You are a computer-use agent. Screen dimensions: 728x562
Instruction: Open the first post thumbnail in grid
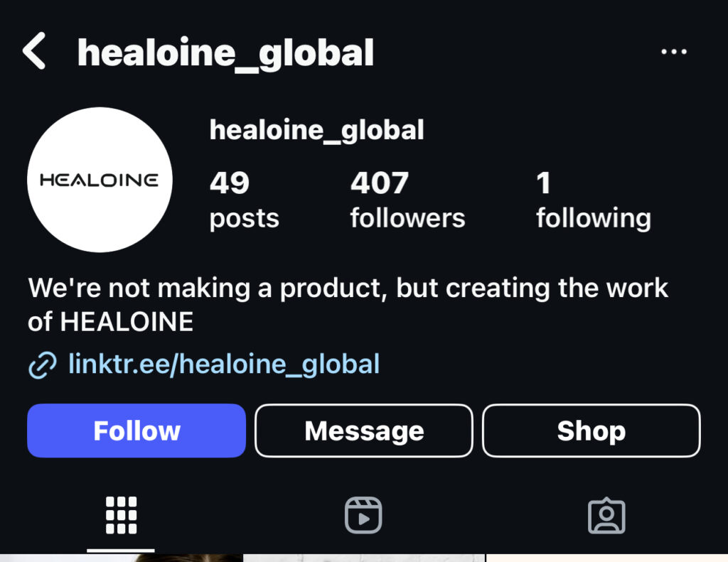coord(121,558)
